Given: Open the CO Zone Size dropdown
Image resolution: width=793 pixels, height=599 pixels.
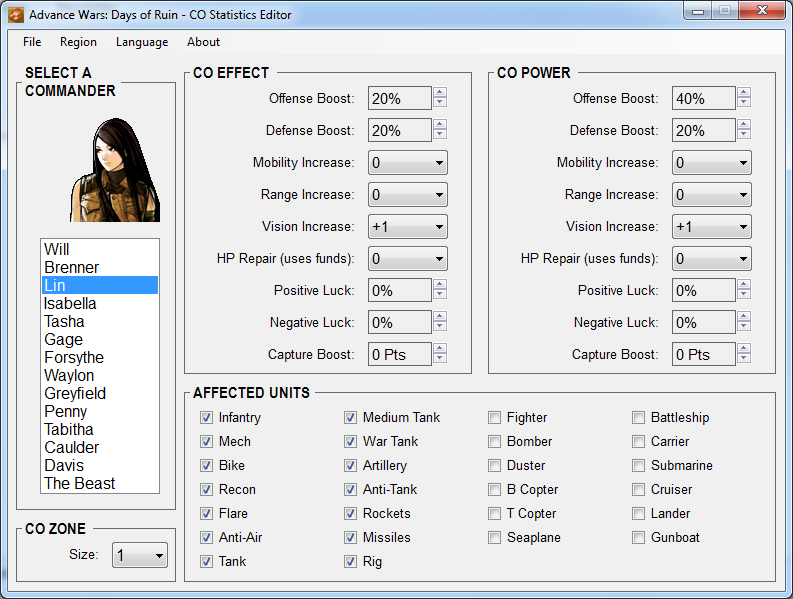Looking at the screenshot, I should tap(139, 555).
